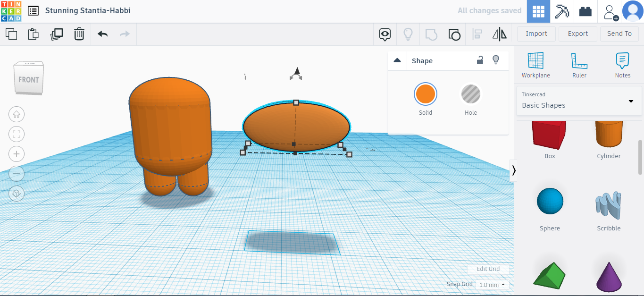Click the Export button

578,34
